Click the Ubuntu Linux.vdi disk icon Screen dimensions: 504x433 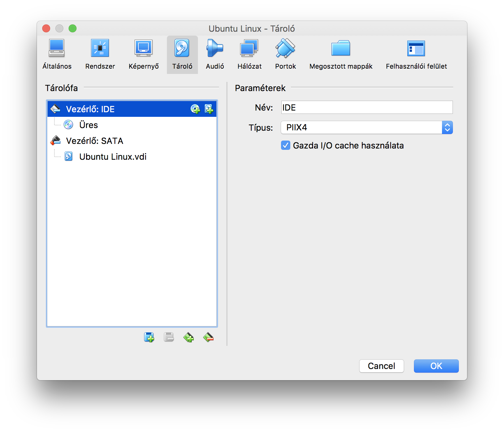(x=69, y=156)
